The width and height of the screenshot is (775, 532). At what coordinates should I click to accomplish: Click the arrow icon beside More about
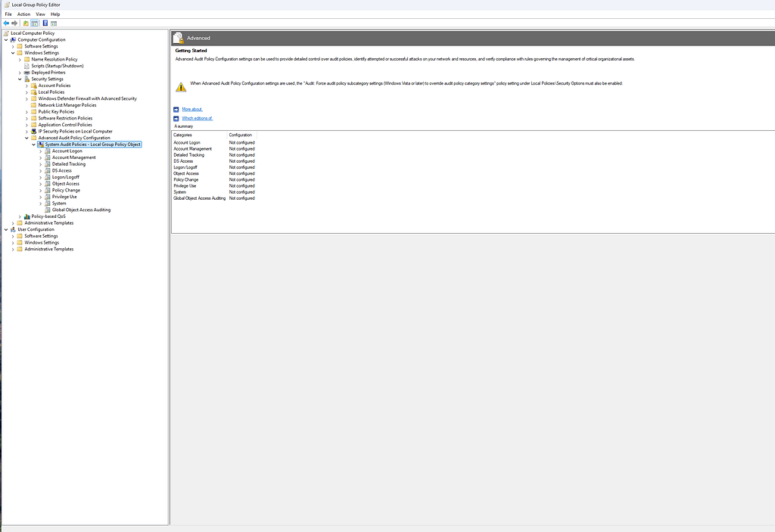tap(176, 109)
